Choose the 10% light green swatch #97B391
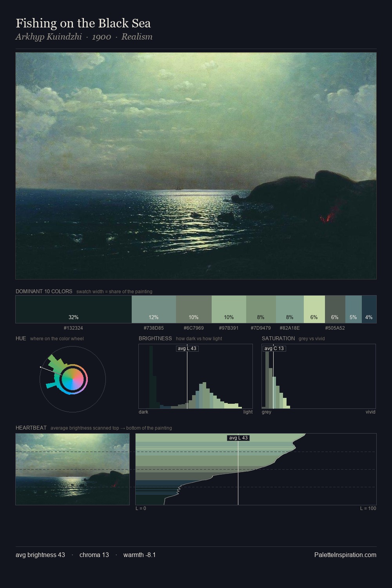This screenshot has height=588, width=392. click(x=229, y=309)
